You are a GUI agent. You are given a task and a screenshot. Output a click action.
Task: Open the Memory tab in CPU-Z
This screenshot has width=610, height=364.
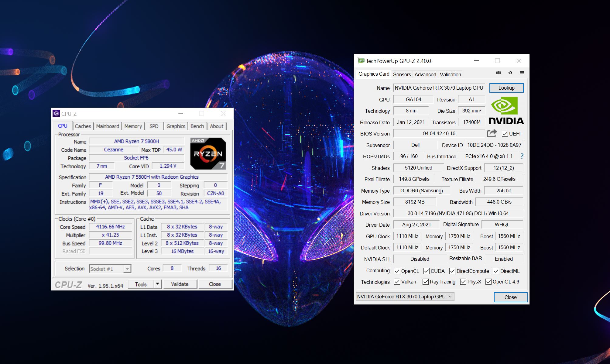(133, 126)
